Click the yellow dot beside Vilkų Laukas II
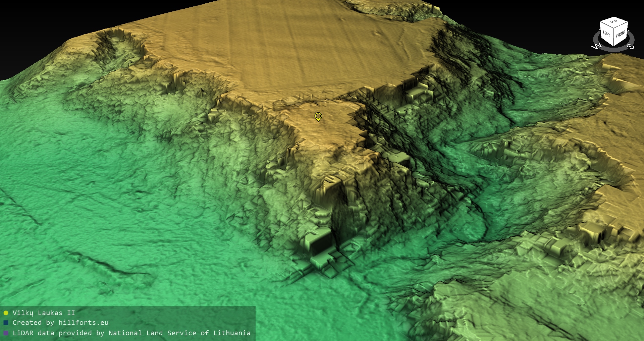 6,313
